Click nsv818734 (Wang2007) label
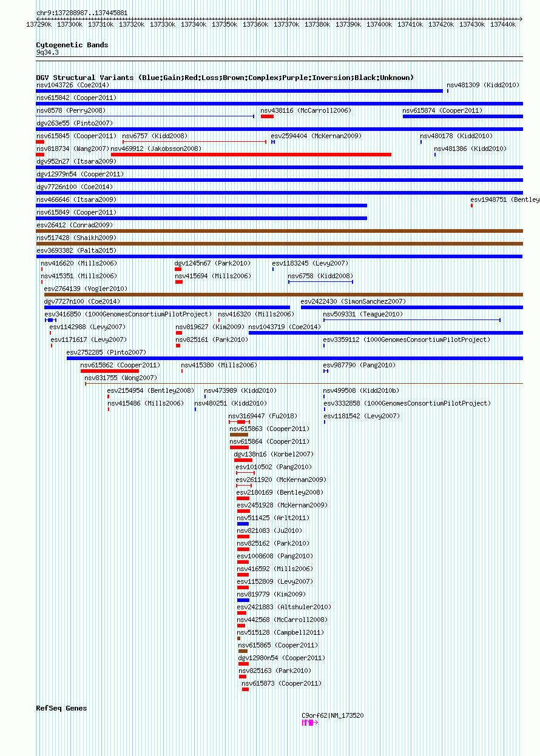540x756 pixels. point(73,149)
